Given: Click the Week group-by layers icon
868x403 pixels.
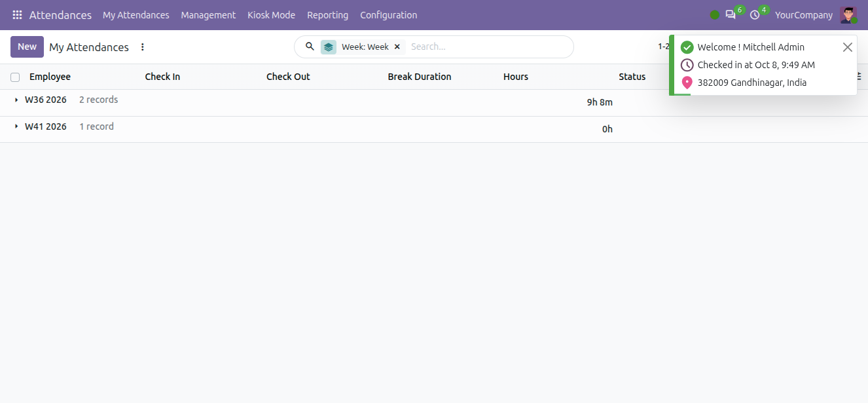Looking at the screenshot, I should point(329,47).
